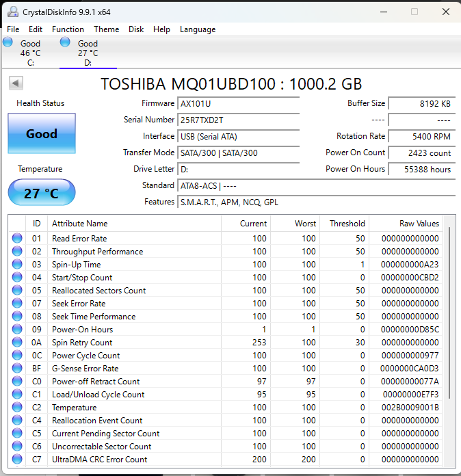Click the Firmware field AX101U
461x476 pixels.
click(239, 103)
